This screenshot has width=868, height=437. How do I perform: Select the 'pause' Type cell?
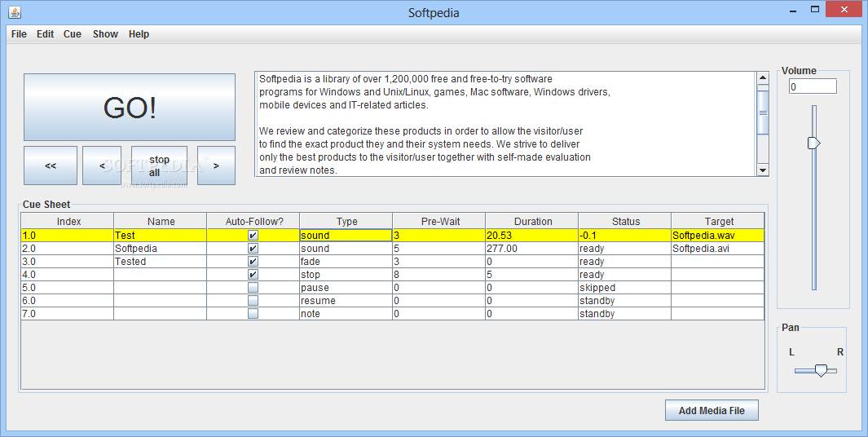[346, 288]
